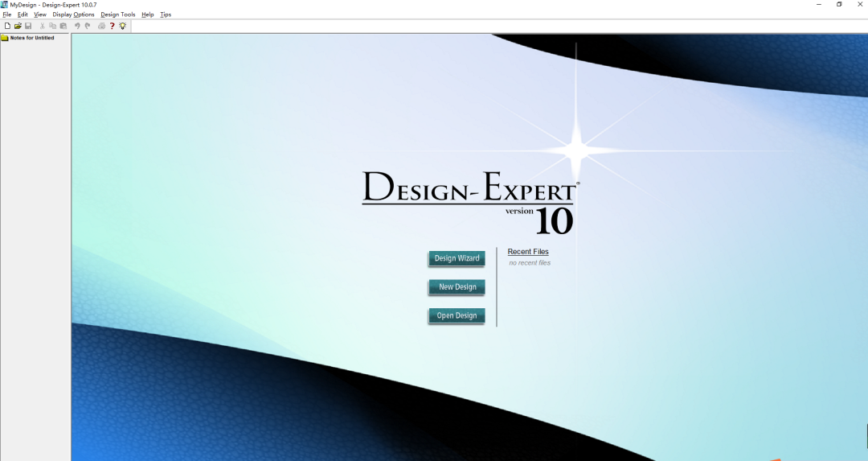The height and width of the screenshot is (461, 868).
Task: Click the Recent Files heading
Action: click(x=528, y=252)
